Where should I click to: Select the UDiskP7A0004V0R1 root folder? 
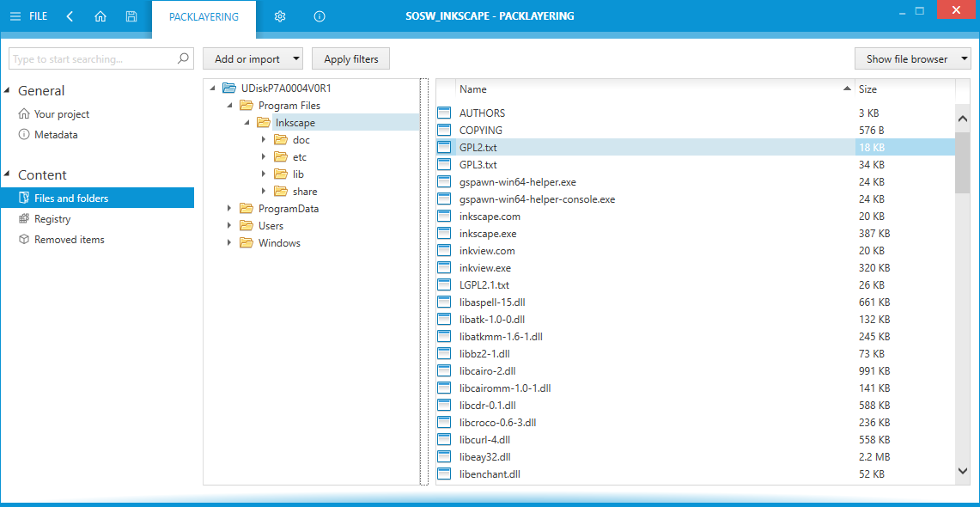pos(286,89)
